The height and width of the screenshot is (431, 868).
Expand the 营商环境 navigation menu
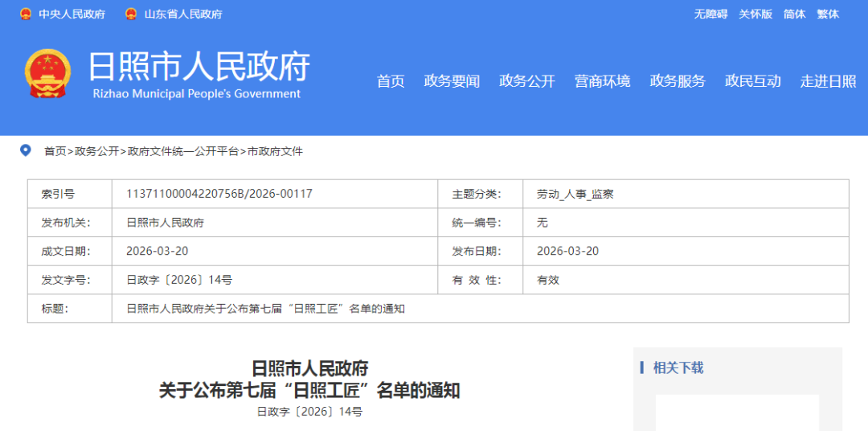[602, 81]
